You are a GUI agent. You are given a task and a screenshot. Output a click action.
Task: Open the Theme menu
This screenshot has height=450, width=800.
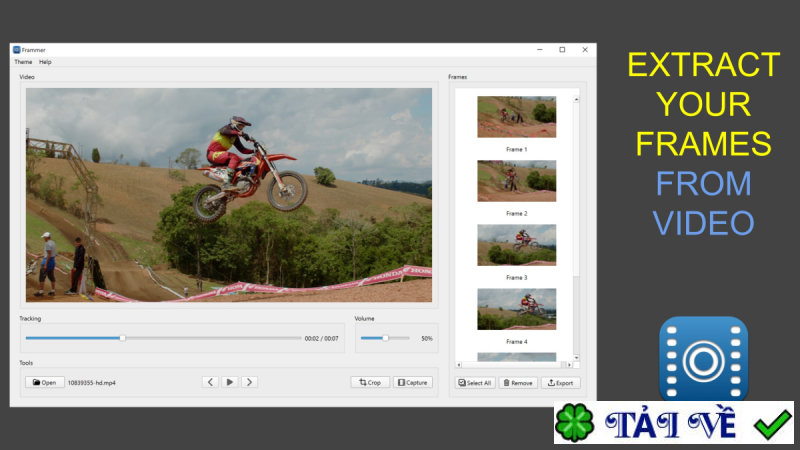23,62
